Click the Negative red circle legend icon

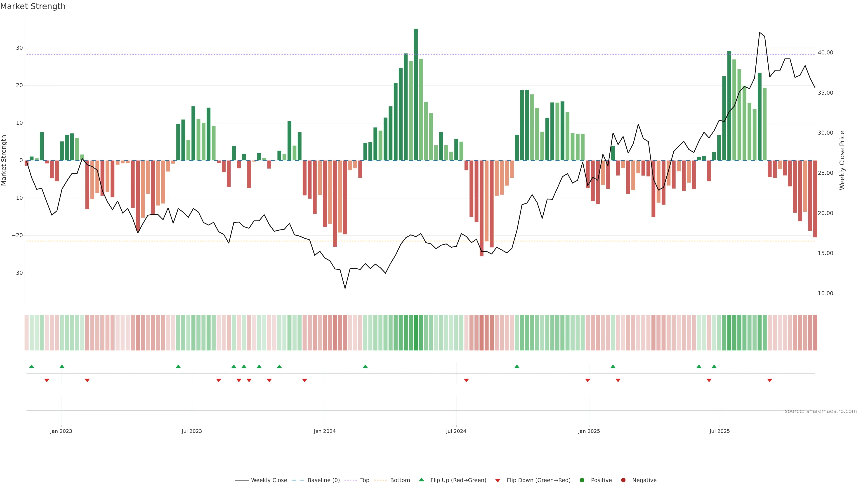coord(623,480)
